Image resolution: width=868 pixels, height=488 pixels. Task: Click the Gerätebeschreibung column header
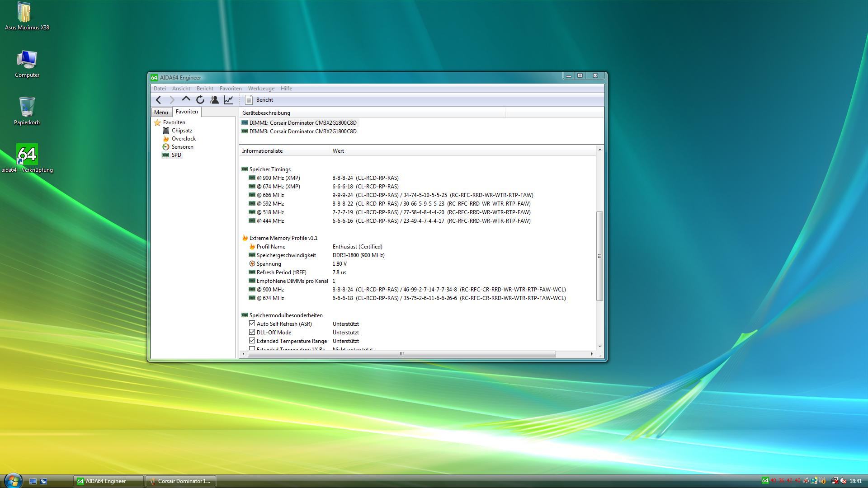tap(373, 113)
